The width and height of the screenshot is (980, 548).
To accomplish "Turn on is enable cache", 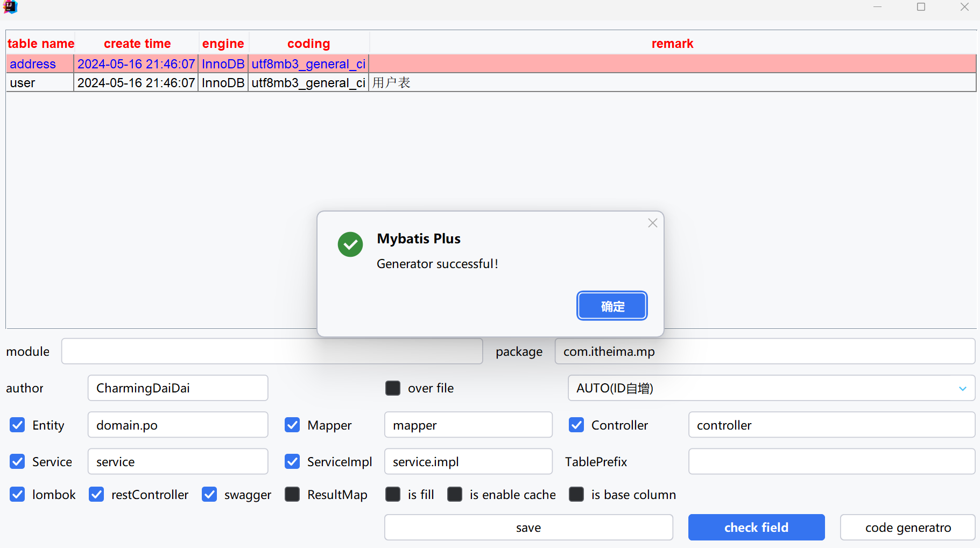I will (x=455, y=494).
